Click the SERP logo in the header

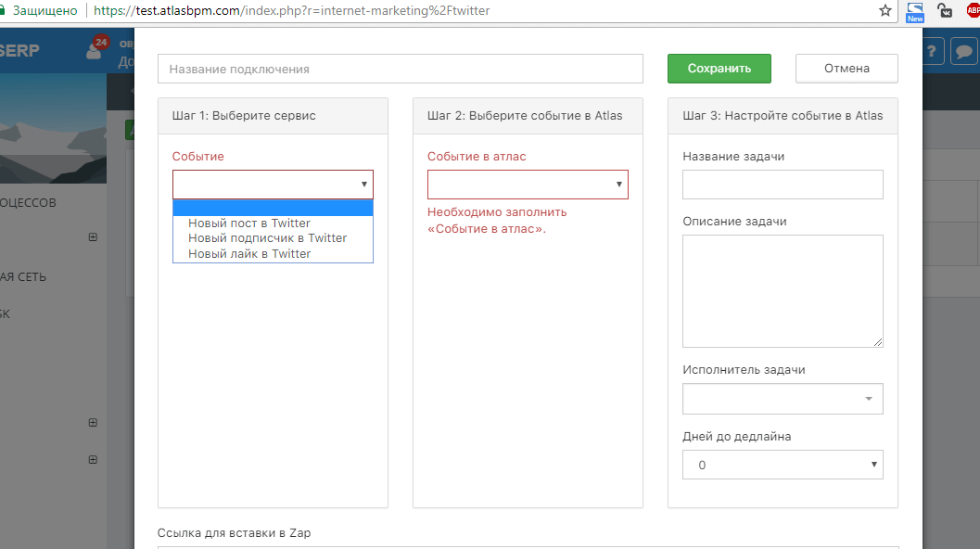click(19, 51)
